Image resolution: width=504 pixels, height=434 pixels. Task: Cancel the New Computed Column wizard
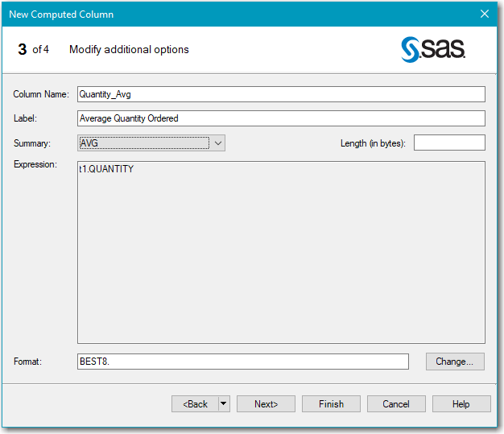coord(396,403)
